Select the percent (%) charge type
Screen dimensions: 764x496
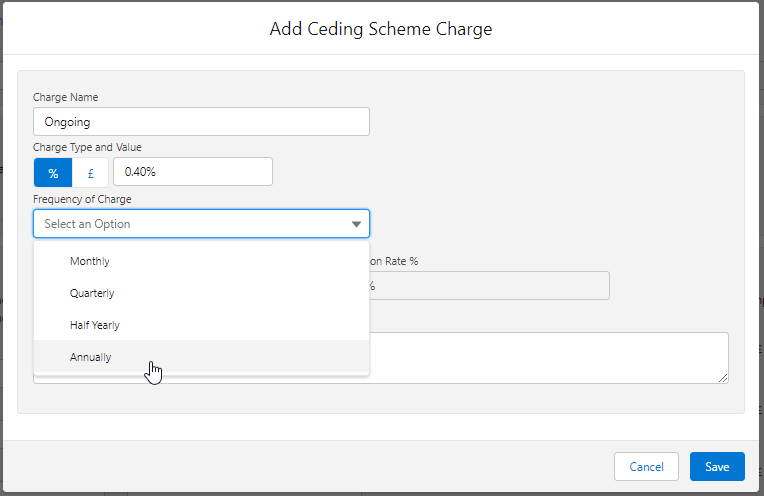click(53, 172)
